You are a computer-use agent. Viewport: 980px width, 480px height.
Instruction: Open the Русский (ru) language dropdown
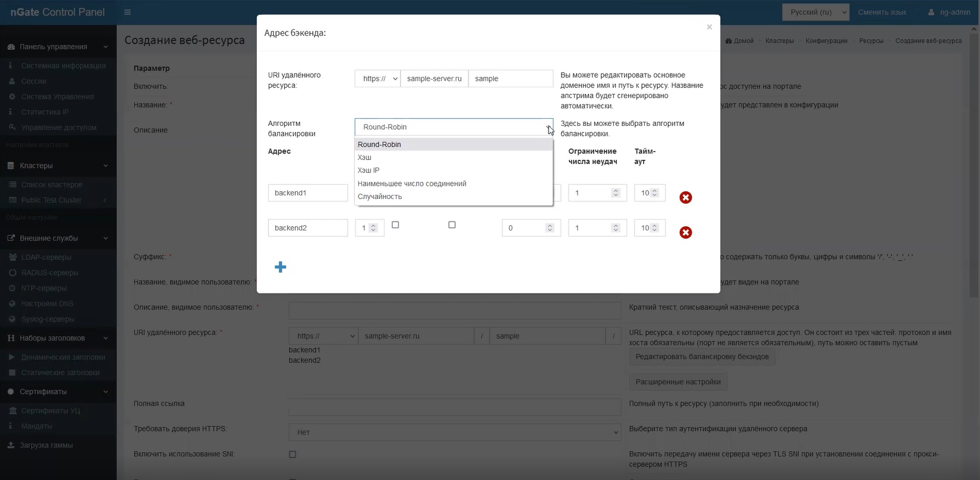815,12
